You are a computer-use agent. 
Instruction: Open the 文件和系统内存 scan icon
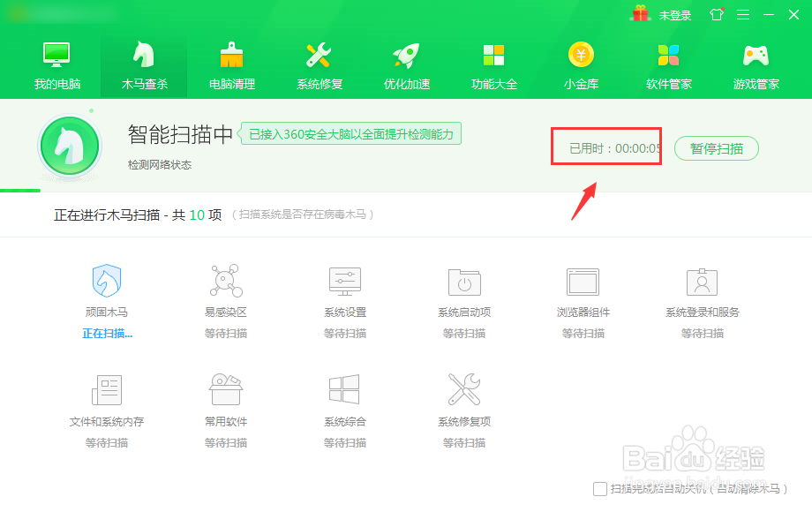[x=106, y=391]
